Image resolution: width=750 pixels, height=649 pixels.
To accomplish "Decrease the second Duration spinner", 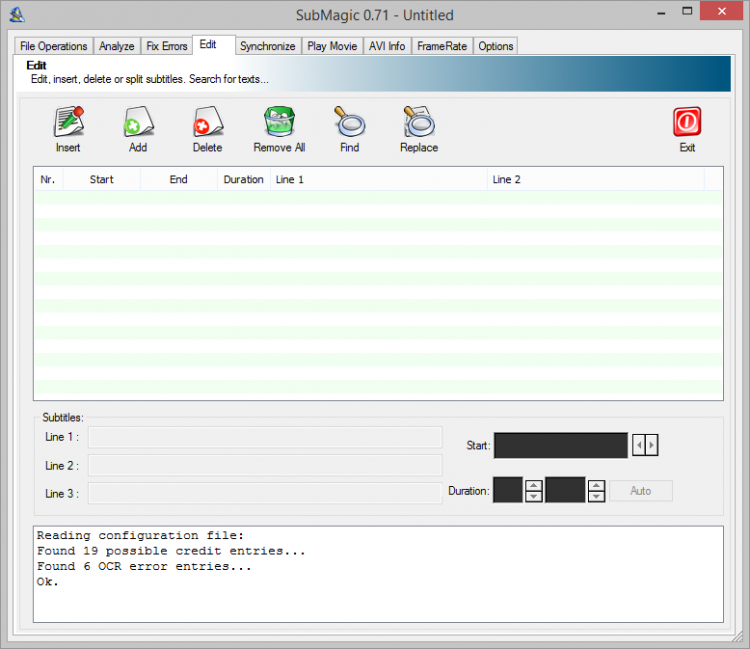I will (x=596, y=496).
